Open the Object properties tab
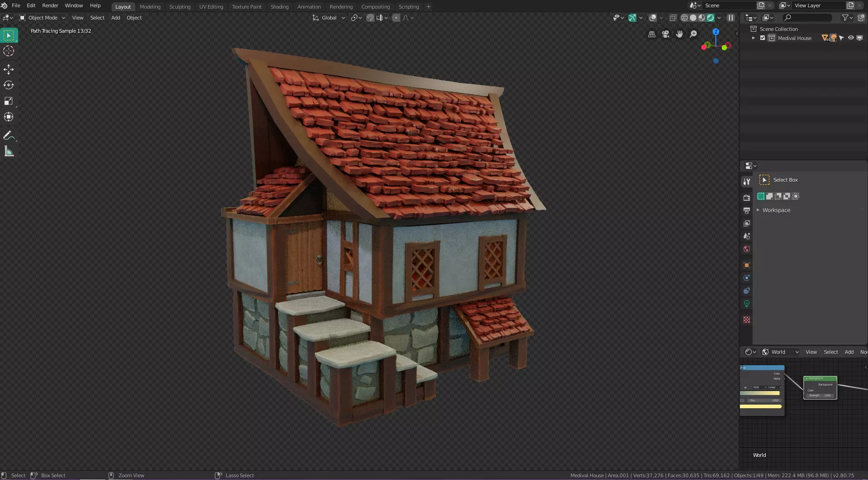 pos(747,265)
